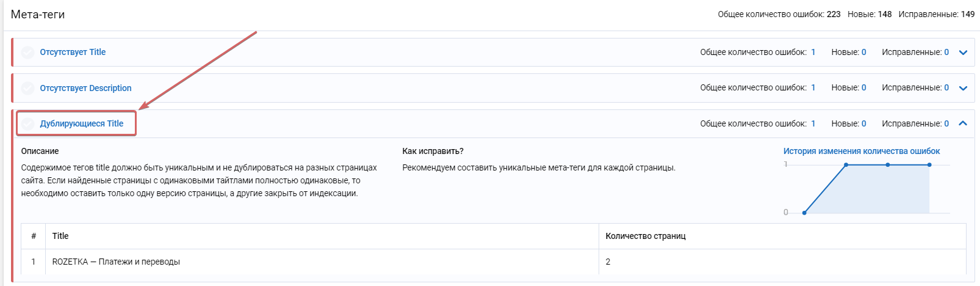Click Новые value 0 in Отсутствует Description row
This screenshot has height=286, width=980.
click(x=863, y=87)
